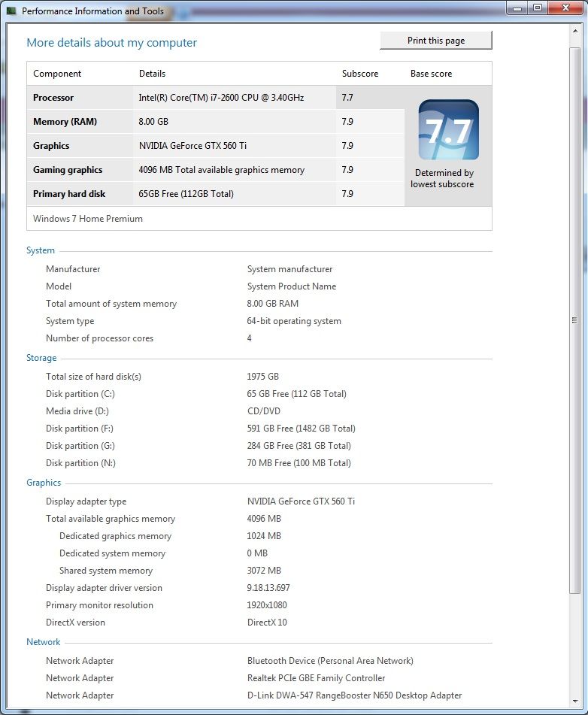The width and height of the screenshot is (588, 715).
Task: Select the Primary hard disk row label
Action: (69, 194)
